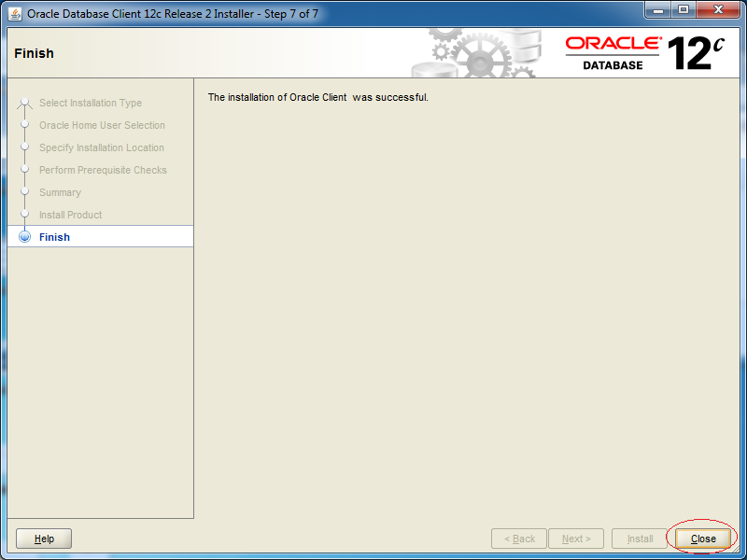
Task: Select Perform Prerequisite Checks step
Action: (x=103, y=170)
